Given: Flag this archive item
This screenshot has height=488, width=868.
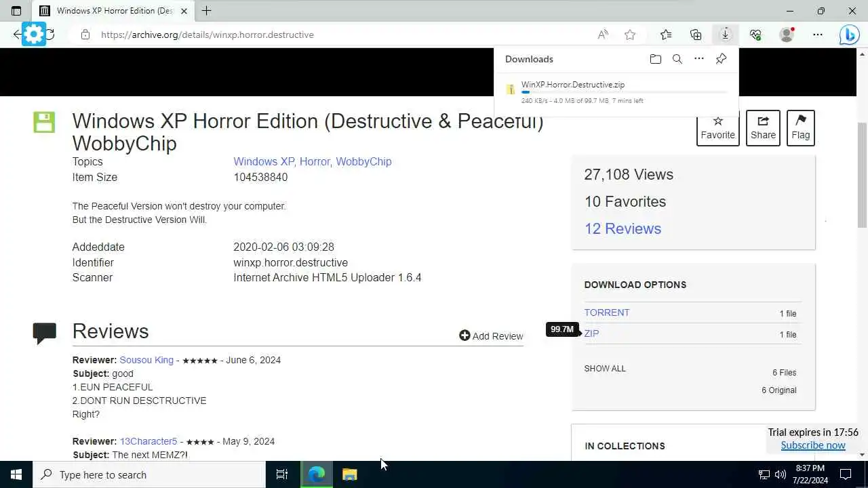Looking at the screenshot, I should coord(801,127).
